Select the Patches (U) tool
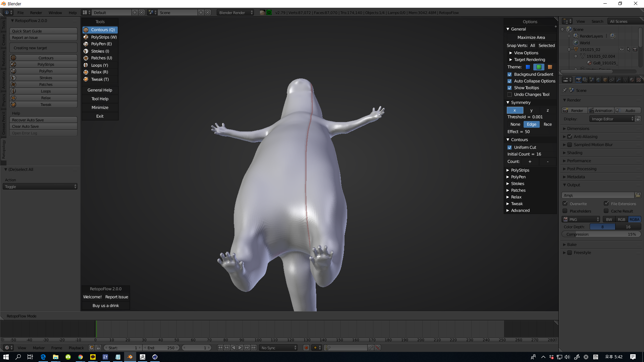The image size is (644, 362). pos(100,58)
